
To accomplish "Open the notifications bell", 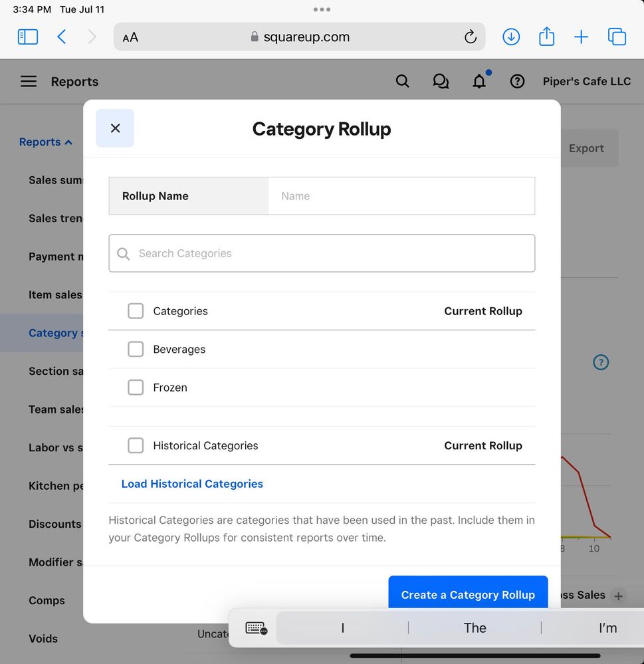I will pos(479,82).
